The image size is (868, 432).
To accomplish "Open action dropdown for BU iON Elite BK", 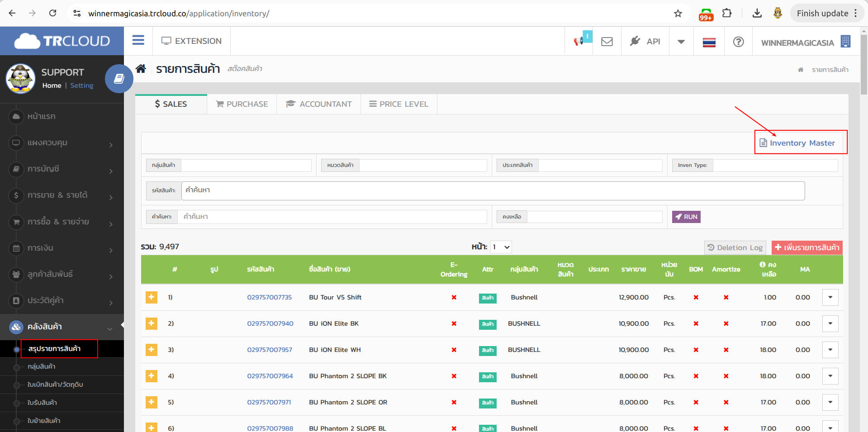I will (x=830, y=323).
